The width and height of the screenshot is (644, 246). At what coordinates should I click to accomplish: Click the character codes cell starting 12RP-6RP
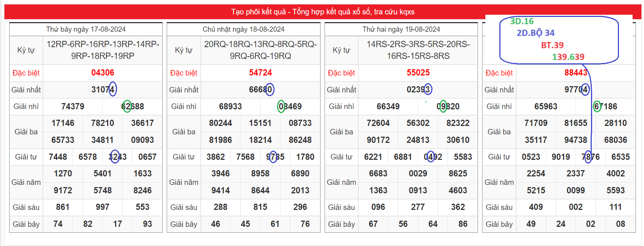pyautogui.click(x=103, y=50)
